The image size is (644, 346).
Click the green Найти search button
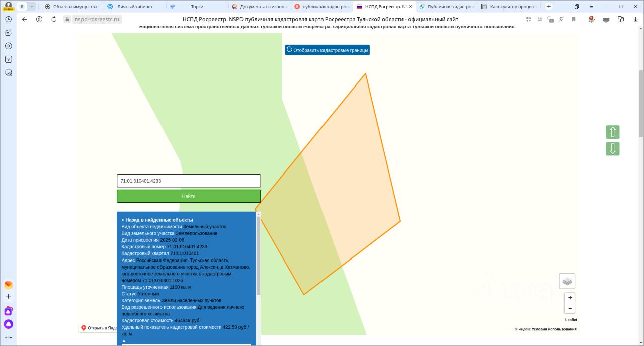coord(189,196)
